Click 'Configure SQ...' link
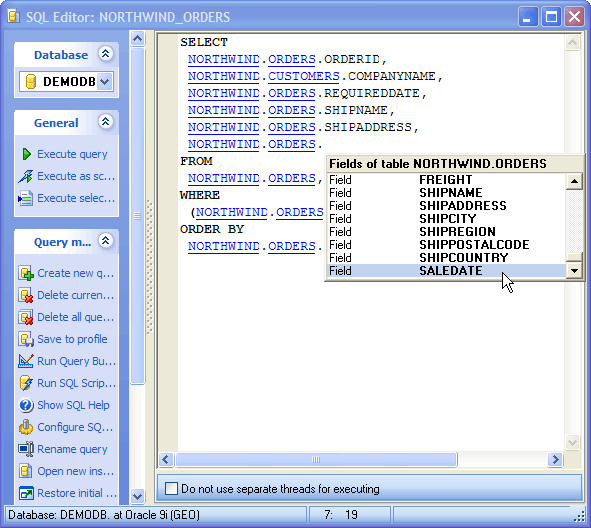Image resolution: width=591 pixels, height=528 pixels. tap(75, 427)
